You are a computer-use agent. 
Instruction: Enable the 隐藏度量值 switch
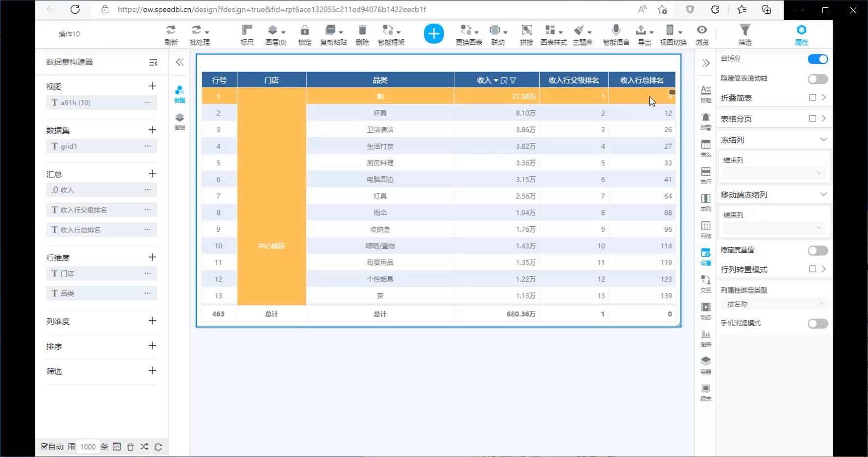tap(817, 251)
